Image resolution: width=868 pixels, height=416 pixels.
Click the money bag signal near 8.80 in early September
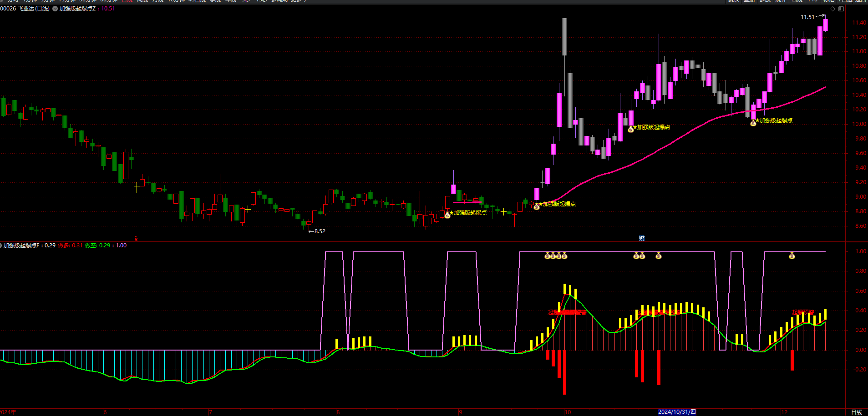(447, 215)
